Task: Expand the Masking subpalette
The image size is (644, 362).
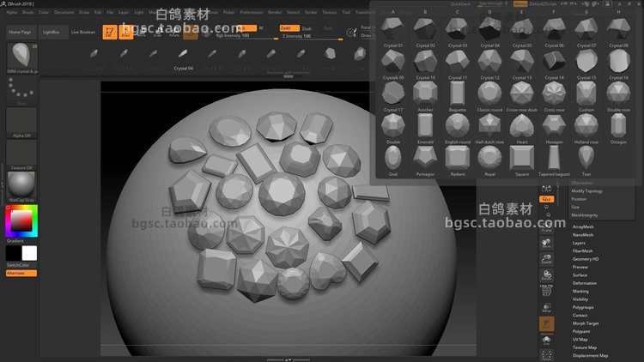Action: point(580,291)
